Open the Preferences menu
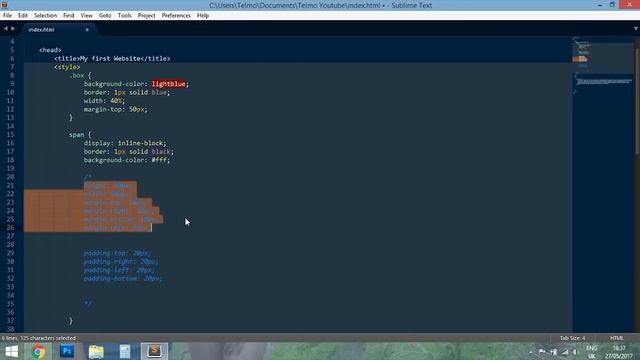Image resolution: width=640 pixels, height=360 pixels. [x=176, y=16]
